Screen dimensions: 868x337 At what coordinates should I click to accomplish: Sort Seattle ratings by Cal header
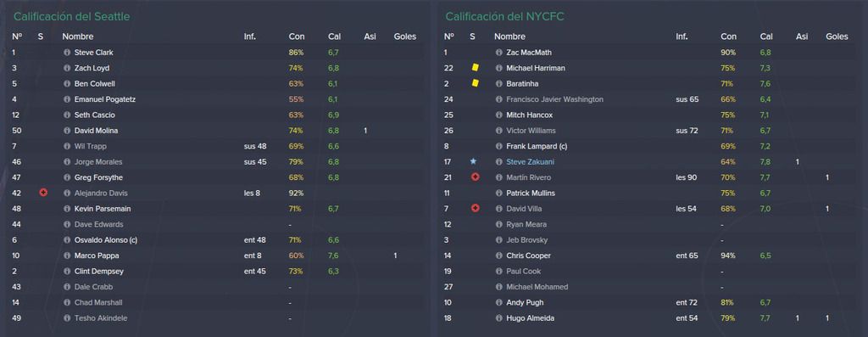click(x=334, y=37)
